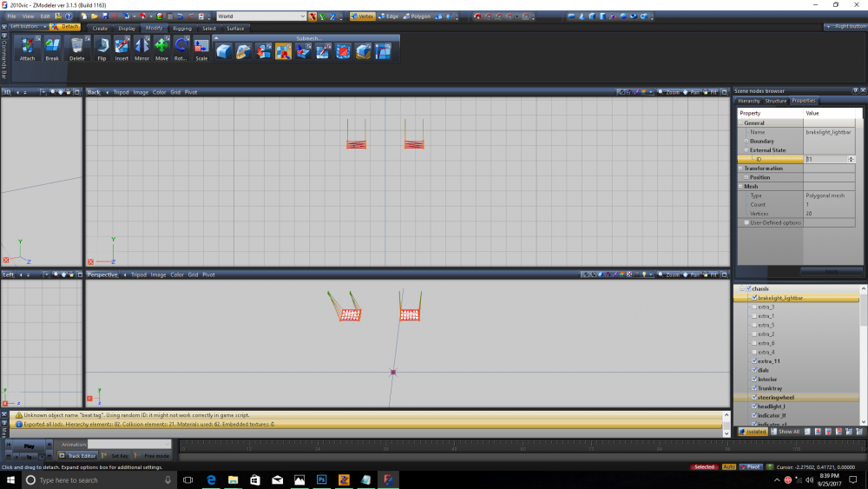Open the Structure tab in scene browser
This screenshot has width=868, height=489.
[x=775, y=101]
